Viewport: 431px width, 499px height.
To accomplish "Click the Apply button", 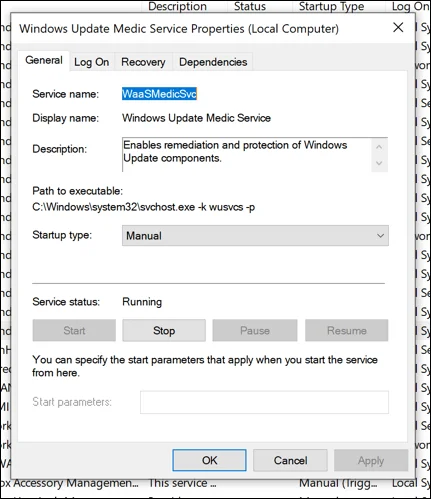I will pos(371,460).
